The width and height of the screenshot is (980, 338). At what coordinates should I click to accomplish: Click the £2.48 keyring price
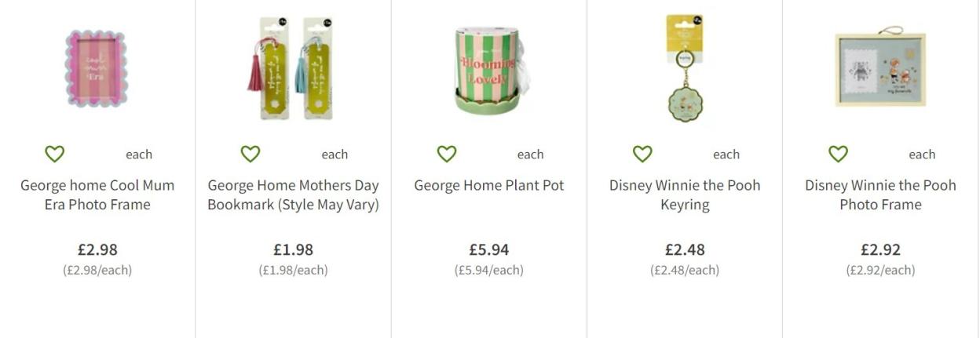coord(685,249)
